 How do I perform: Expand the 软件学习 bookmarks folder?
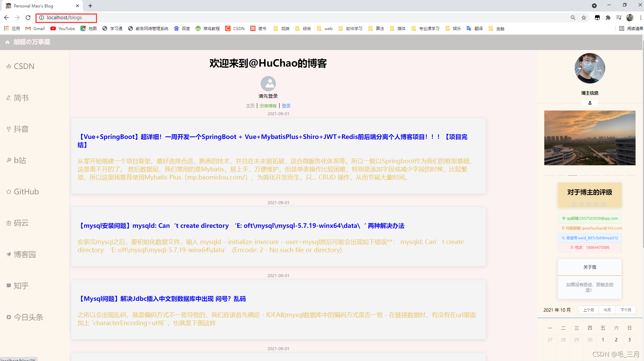[350, 28]
